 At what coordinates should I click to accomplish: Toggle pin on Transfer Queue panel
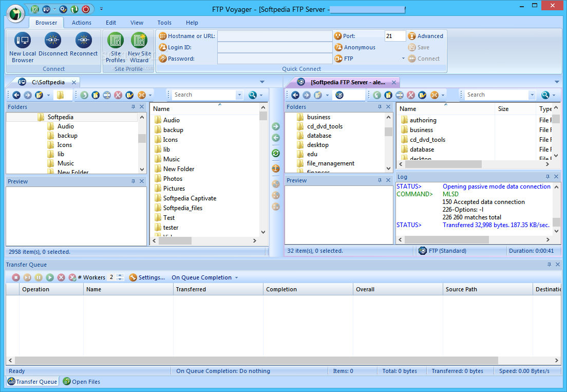550,265
